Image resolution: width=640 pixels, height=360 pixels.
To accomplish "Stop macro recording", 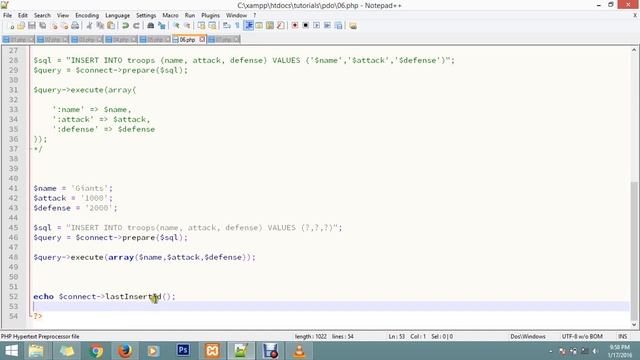I will tap(305, 26).
